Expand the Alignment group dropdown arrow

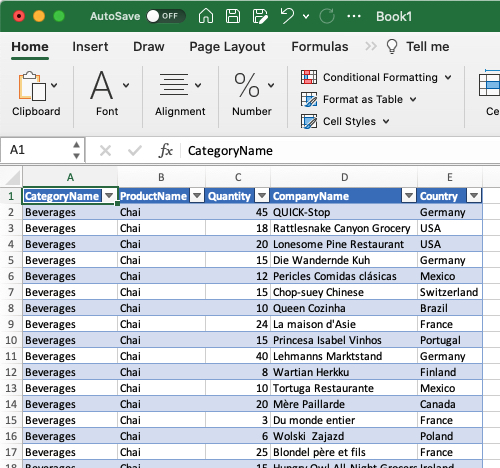click(x=198, y=85)
